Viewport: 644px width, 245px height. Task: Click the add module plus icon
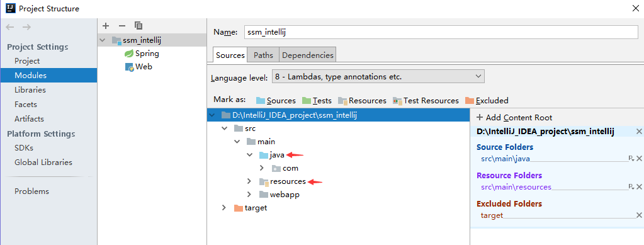click(106, 26)
